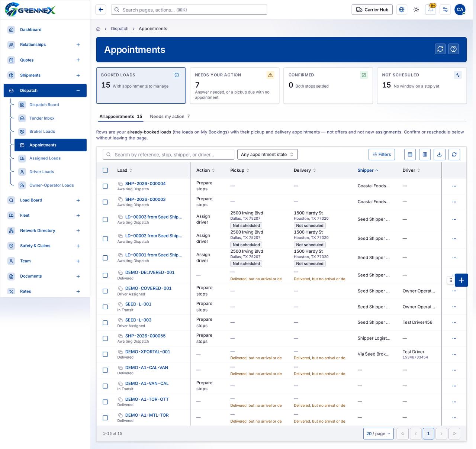476x449 pixels.
Task: Open the 20 / page size dropdown
Action: 378,433
